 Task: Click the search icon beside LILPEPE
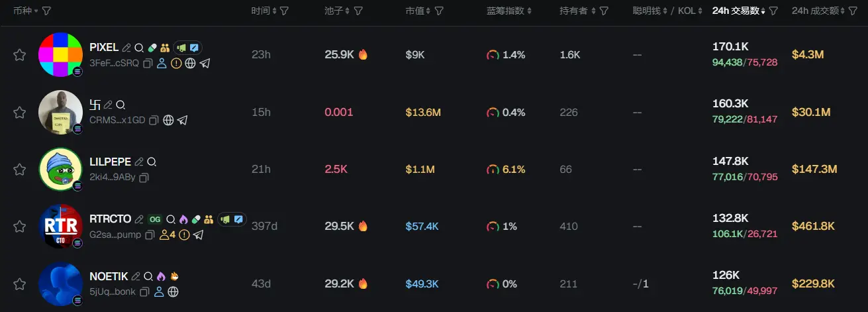[152, 162]
